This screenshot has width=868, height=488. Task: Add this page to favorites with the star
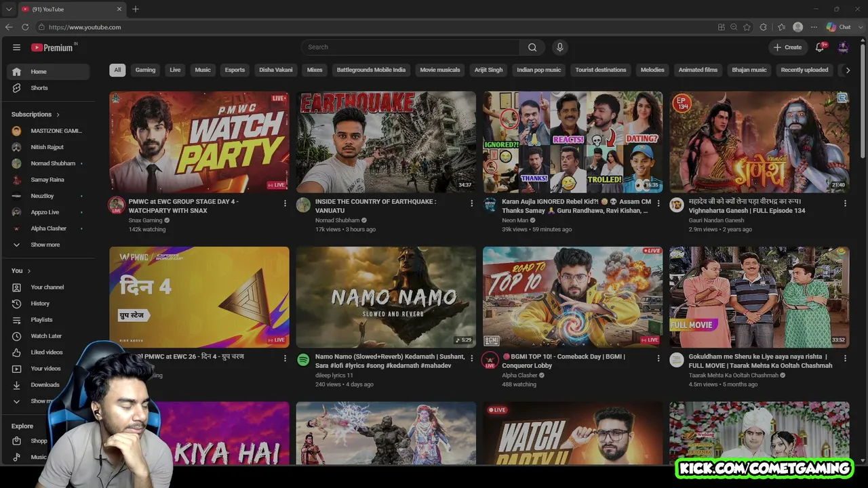point(747,27)
